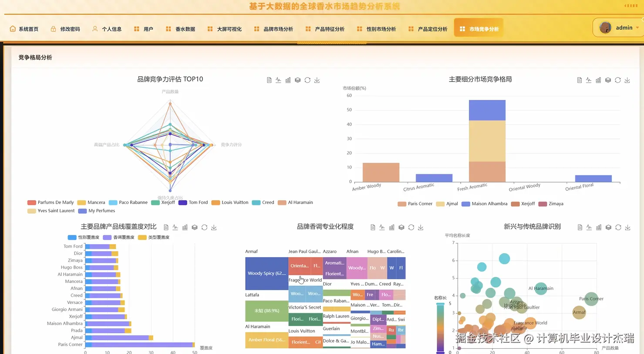This screenshot has width=644, height=354.
Task: Toggle the Ajmal legend under 细分市场 chart
Action: tap(448, 204)
